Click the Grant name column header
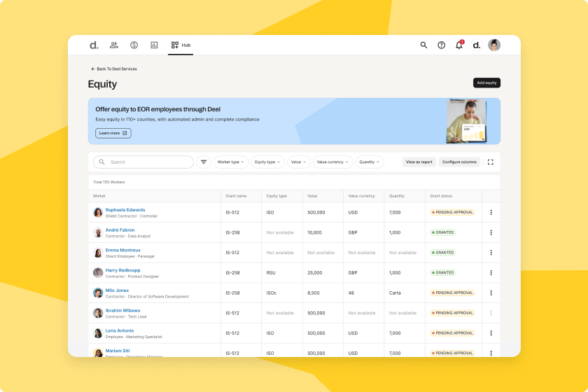The image size is (588, 392). click(237, 196)
